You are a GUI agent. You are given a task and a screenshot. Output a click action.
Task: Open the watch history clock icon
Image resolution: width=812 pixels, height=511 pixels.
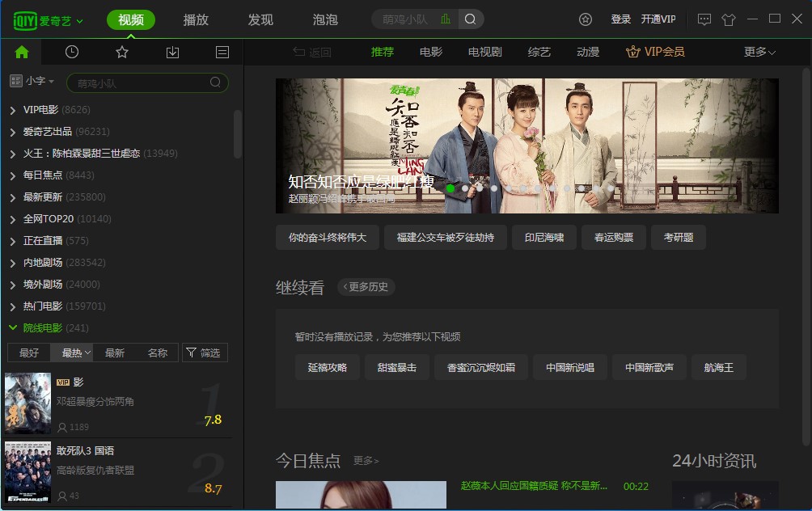[x=72, y=52]
